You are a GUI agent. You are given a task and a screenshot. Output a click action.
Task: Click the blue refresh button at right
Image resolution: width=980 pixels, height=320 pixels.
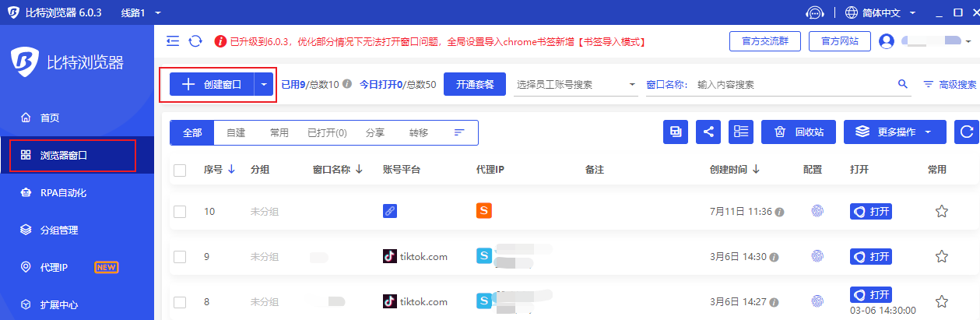point(967,132)
